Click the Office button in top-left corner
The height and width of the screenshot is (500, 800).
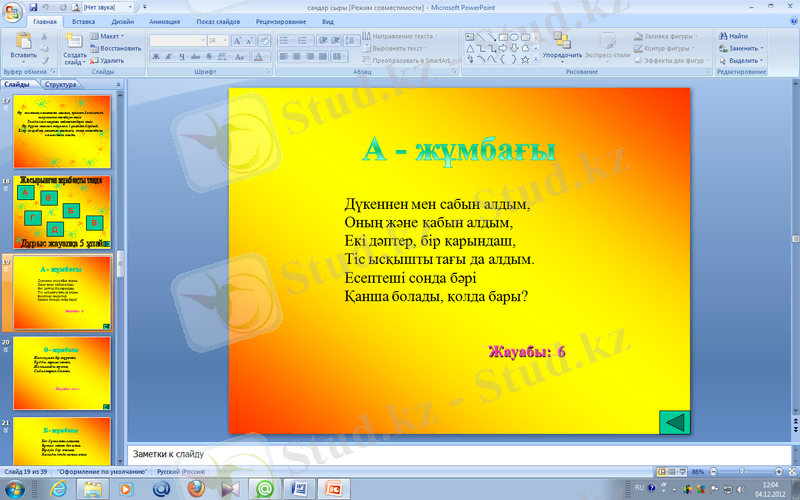click(x=12, y=12)
